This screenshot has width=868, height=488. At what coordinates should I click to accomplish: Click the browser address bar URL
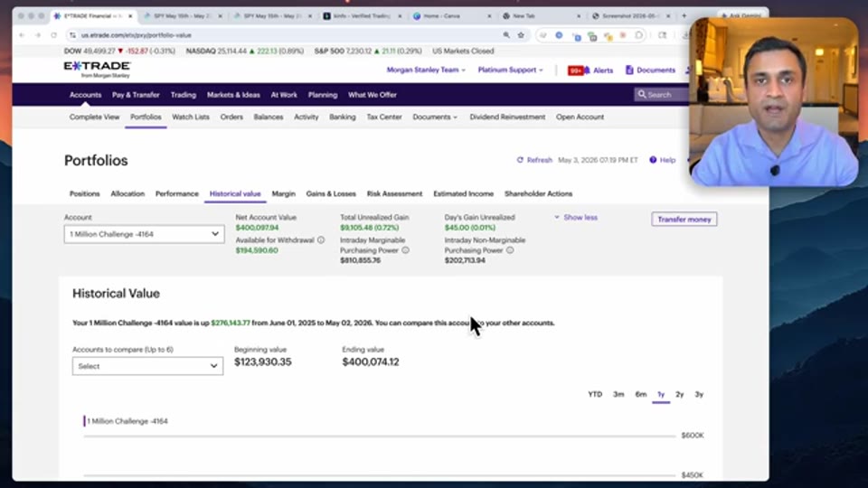point(137,35)
